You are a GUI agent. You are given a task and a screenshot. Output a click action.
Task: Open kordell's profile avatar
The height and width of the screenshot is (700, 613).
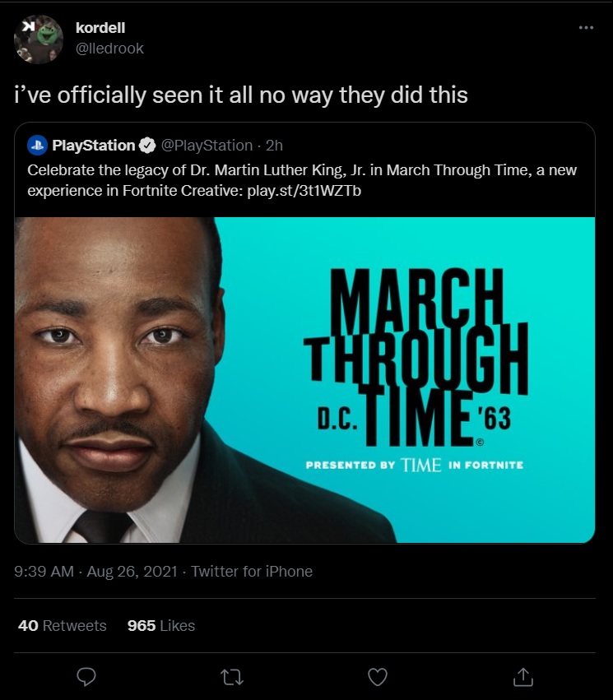coord(39,39)
